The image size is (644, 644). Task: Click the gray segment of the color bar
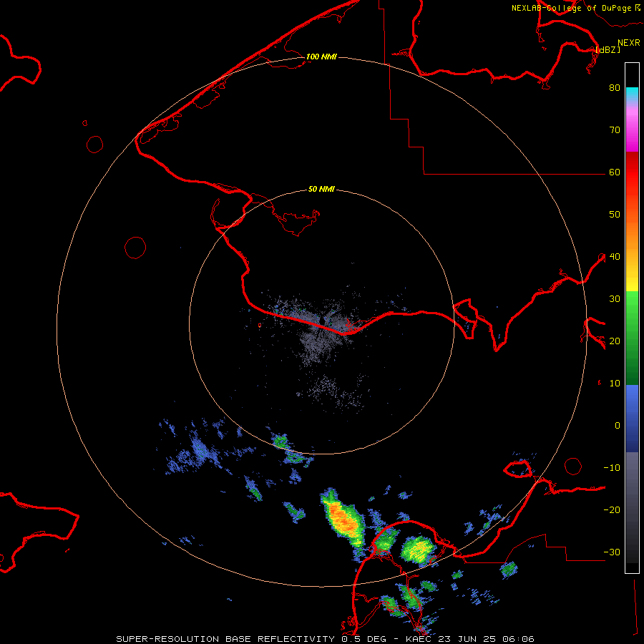pyautogui.click(x=632, y=507)
